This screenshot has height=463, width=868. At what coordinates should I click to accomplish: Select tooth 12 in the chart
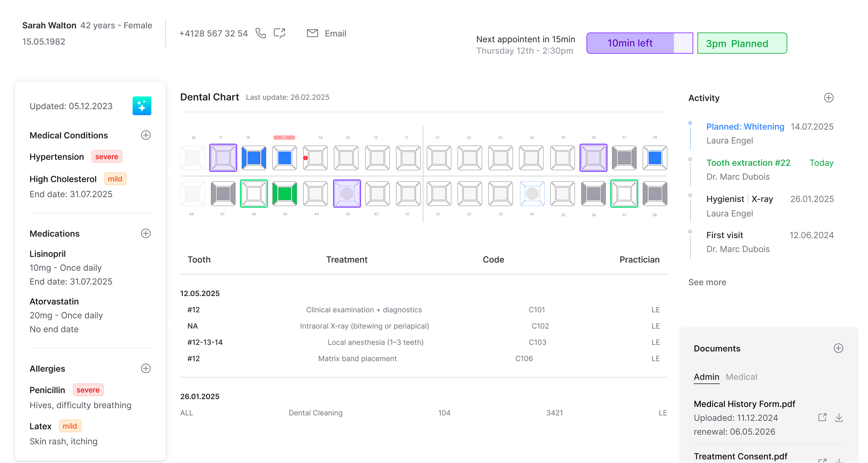coord(377,158)
